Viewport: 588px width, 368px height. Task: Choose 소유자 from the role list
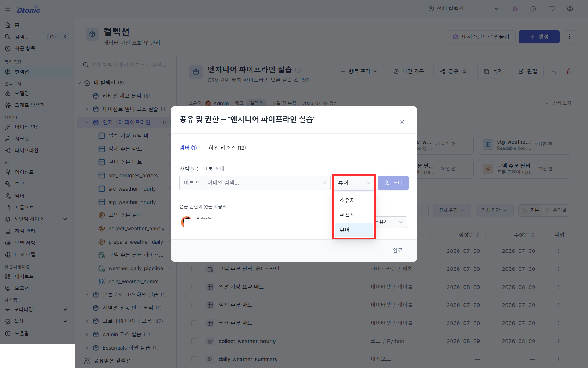[354, 201]
